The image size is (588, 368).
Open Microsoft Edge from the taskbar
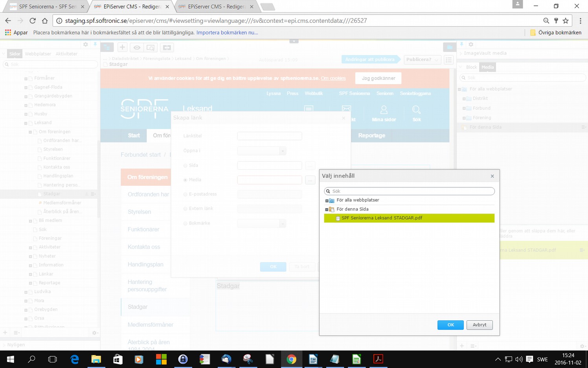click(74, 359)
